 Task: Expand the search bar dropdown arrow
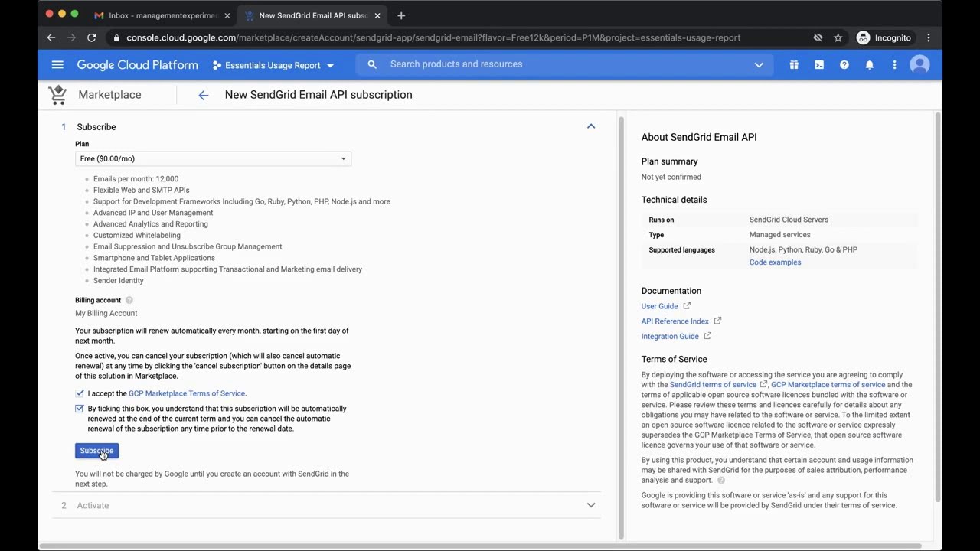(759, 65)
